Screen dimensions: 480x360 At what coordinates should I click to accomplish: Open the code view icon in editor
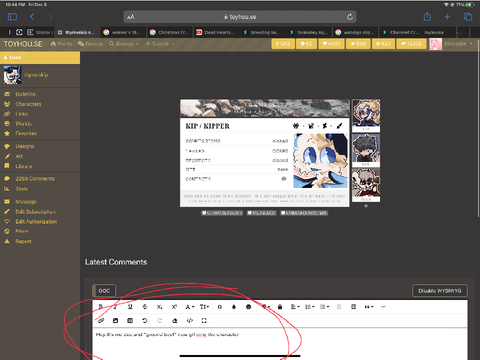coord(190,321)
